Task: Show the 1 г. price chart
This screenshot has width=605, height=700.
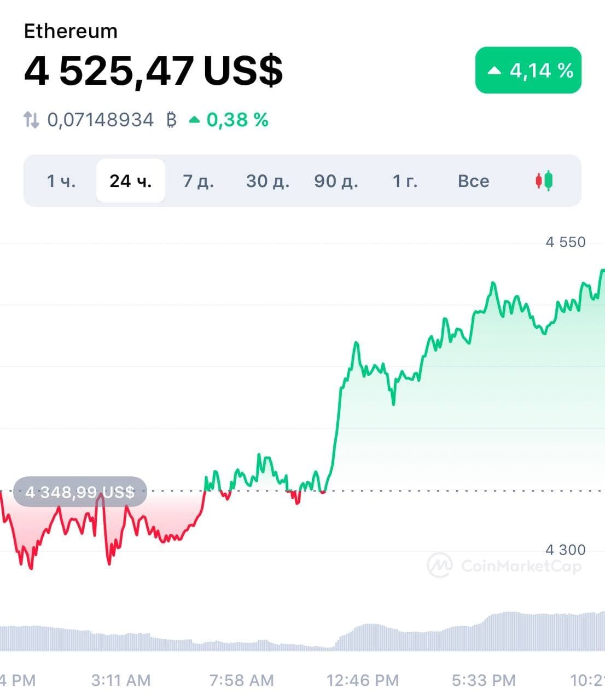Action: [405, 180]
